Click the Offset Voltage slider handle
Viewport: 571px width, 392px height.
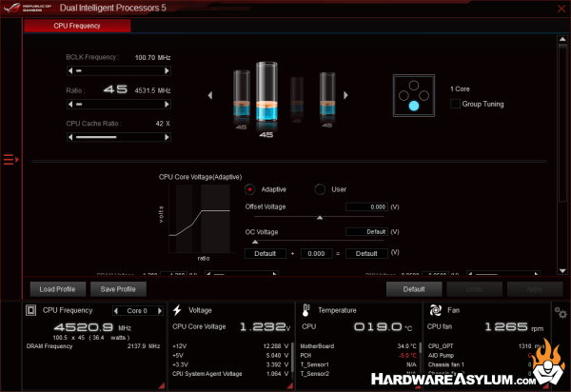[320, 218]
